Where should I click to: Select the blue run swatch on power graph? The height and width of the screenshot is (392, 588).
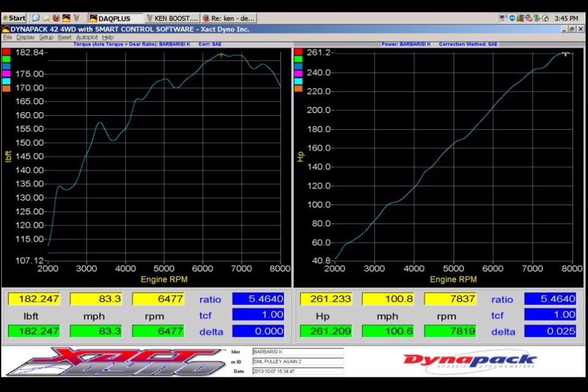pyautogui.click(x=298, y=66)
